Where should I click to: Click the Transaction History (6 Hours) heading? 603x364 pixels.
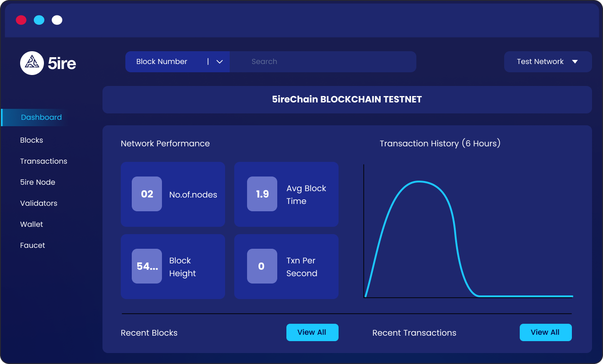(x=440, y=144)
